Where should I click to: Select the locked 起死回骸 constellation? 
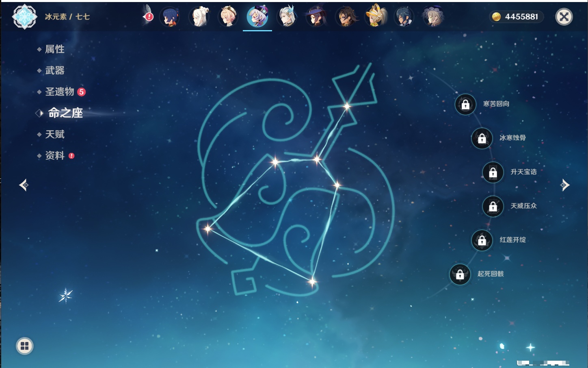coord(460,274)
